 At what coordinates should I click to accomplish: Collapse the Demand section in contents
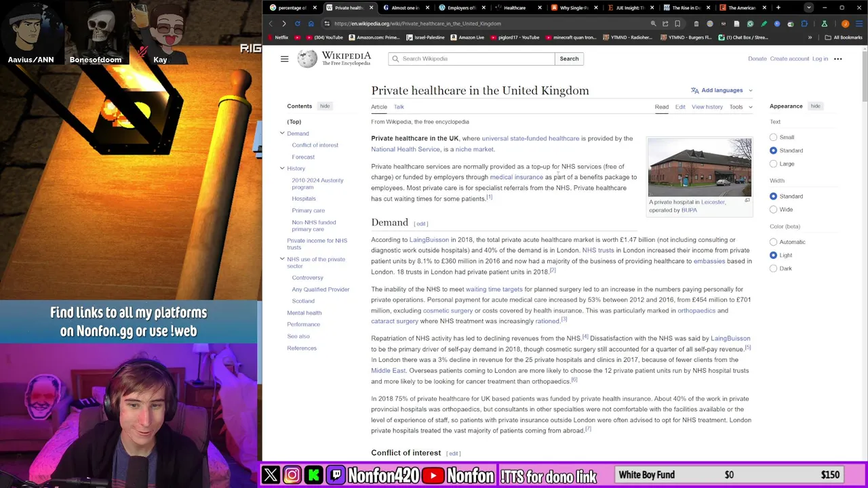[x=282, y=134]
